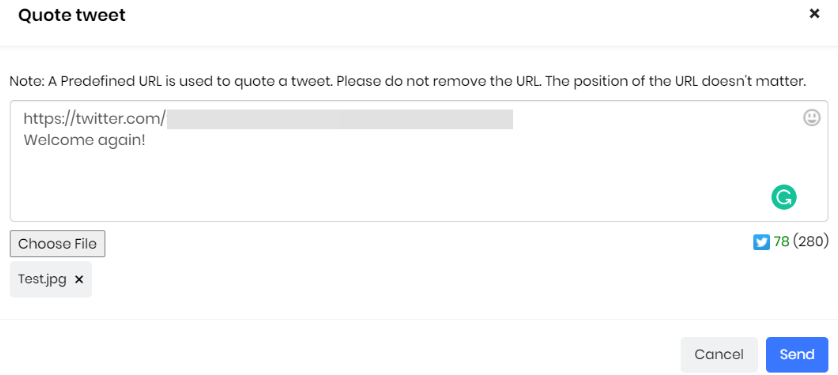Close the Quote tweet dialog
The width and height of the screenshot is (838, 375).
[x=814, y=13]
